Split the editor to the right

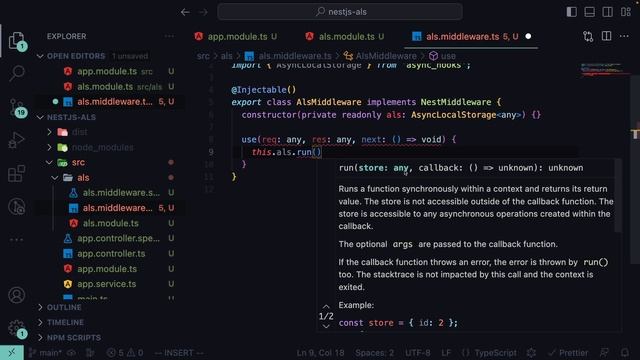click(607, 36)
